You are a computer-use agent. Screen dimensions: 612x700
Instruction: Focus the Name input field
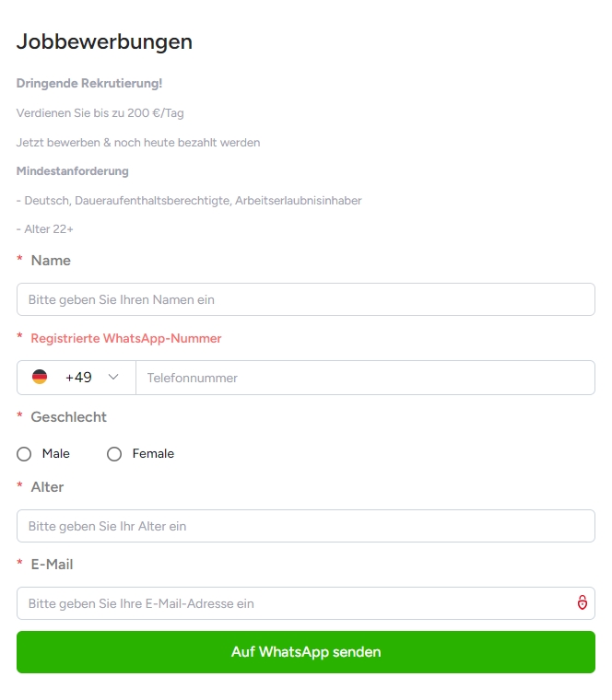pyautogui.click(x=306, y=299)
